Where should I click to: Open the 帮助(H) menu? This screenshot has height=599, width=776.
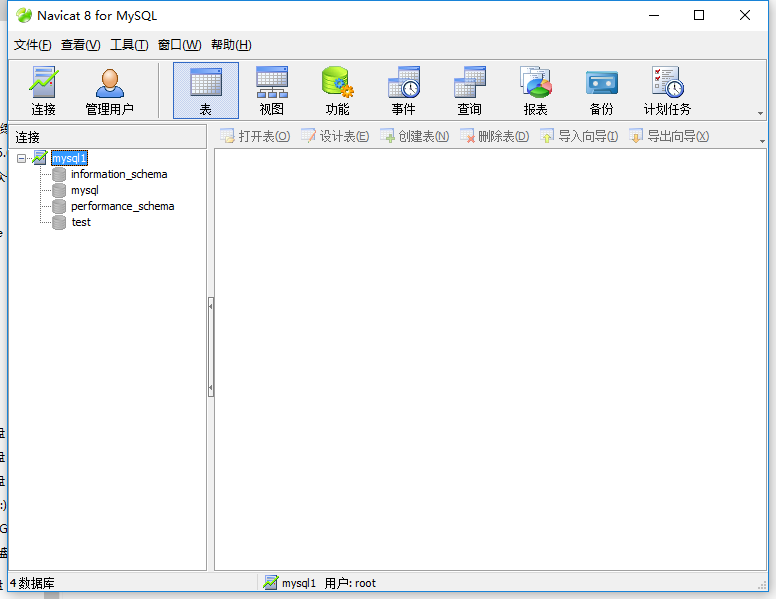point(231,45)
